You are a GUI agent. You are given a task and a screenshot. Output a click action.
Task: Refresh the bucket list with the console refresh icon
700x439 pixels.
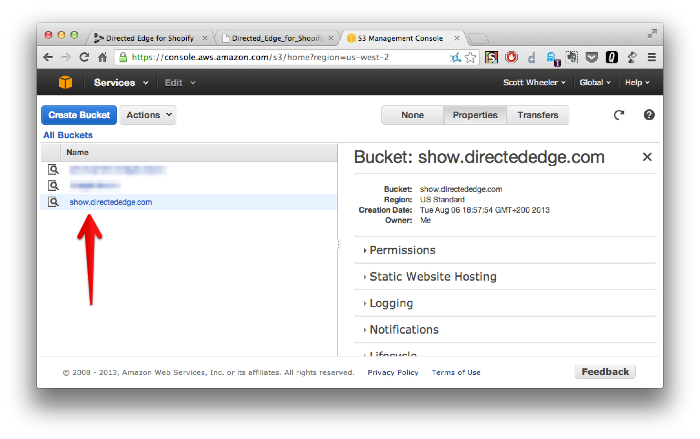619,115
